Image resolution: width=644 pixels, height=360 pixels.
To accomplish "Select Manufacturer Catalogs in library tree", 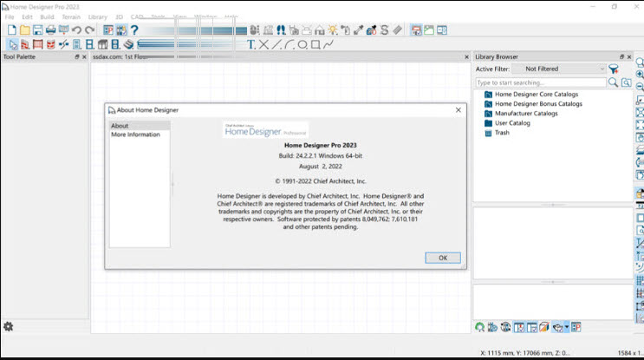I will coord(526,114).
